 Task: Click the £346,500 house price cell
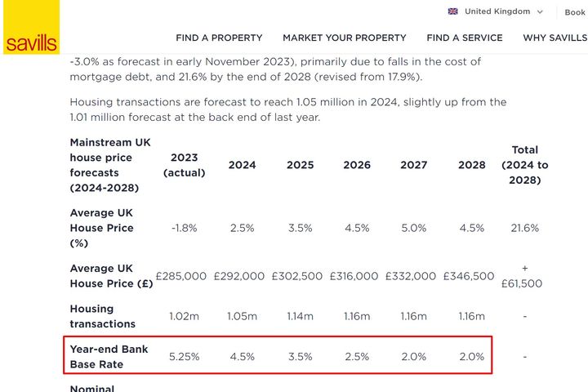469,276
